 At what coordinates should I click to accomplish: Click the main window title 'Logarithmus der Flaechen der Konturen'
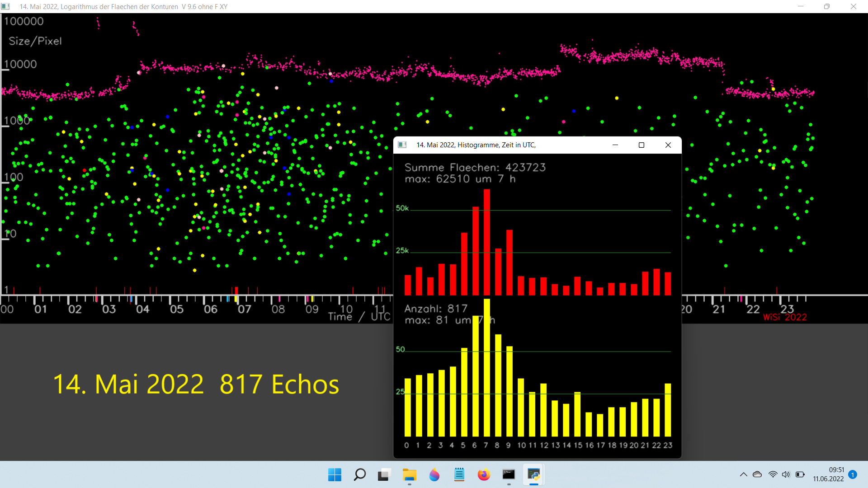[119, 7]
